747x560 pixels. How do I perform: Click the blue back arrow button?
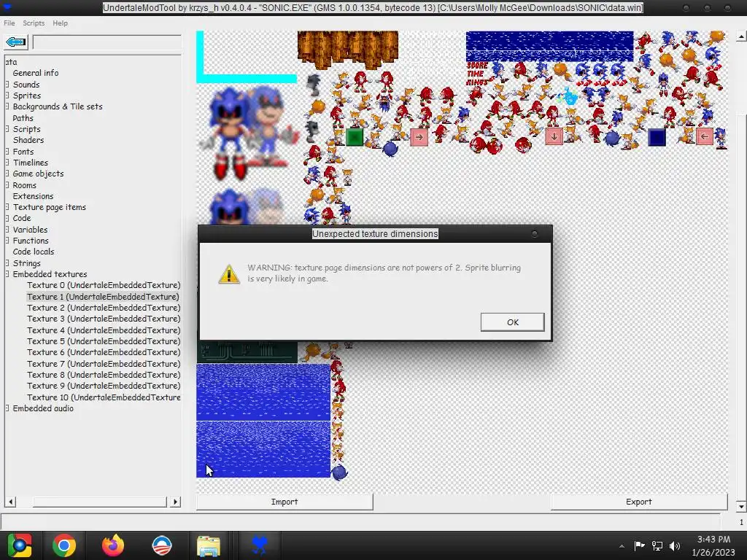click(x=16, y=42)
